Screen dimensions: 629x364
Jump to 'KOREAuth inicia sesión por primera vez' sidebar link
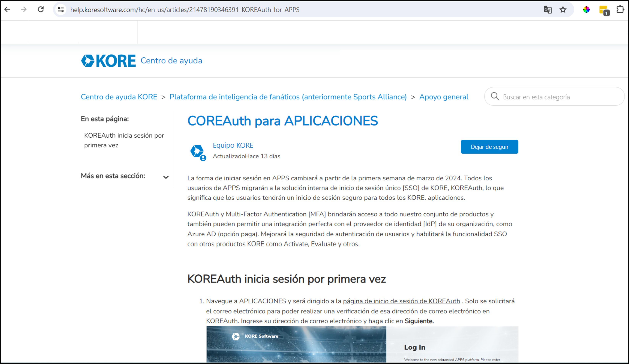(x=124, y=140)
